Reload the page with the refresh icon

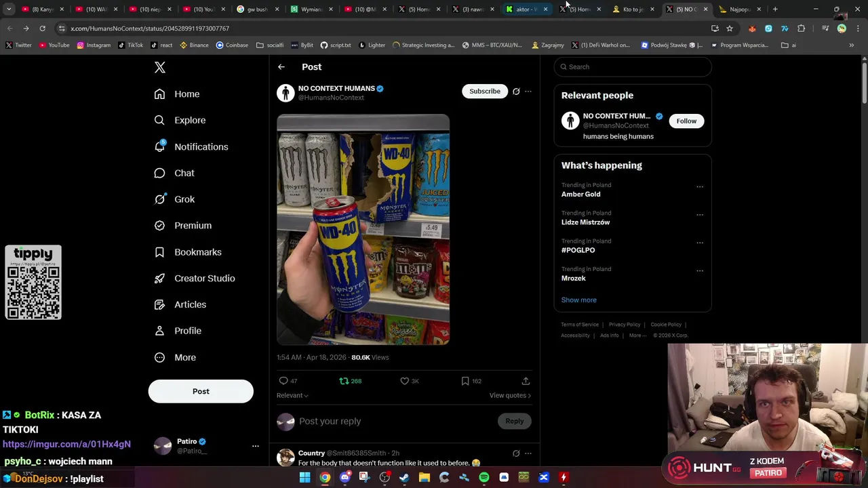coord(42,28)
